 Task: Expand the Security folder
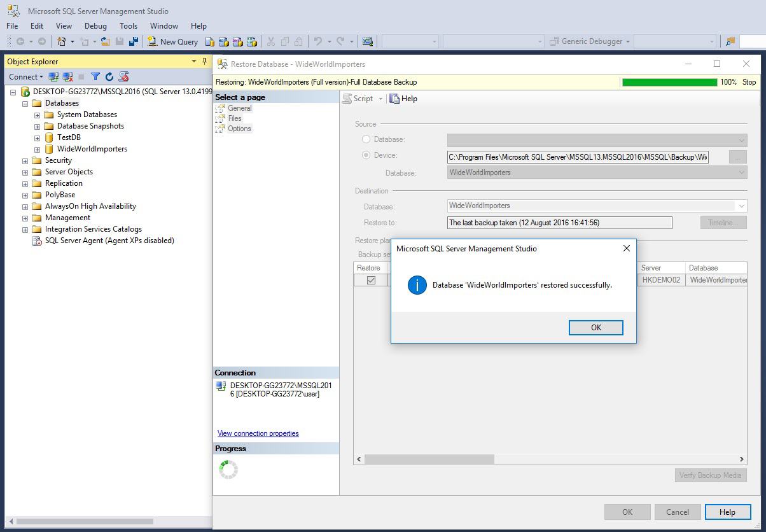point(25,160)
